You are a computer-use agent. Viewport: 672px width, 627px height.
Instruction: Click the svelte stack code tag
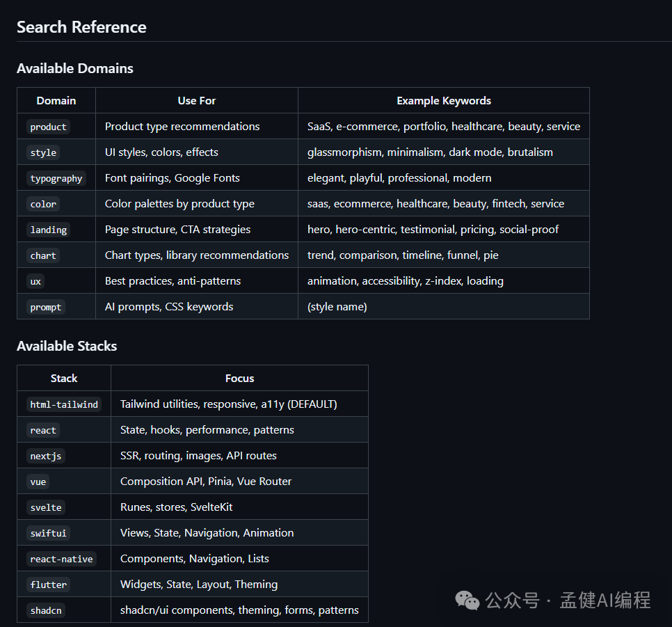pos(46,507)
